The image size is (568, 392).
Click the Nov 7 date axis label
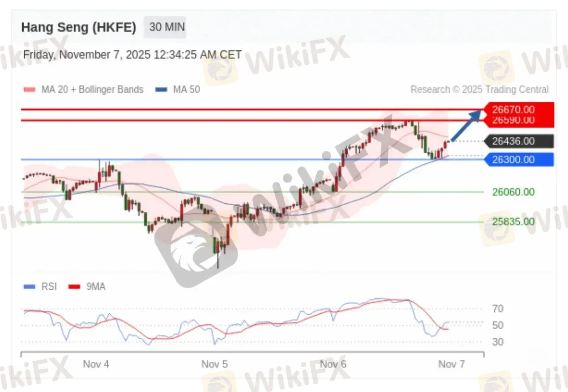451,364
